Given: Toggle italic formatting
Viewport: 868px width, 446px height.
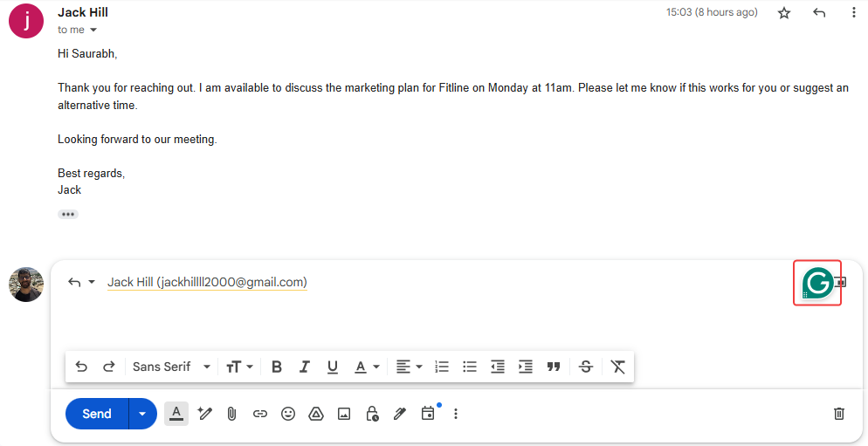Looking at the screenshot, I should (305, 367).
